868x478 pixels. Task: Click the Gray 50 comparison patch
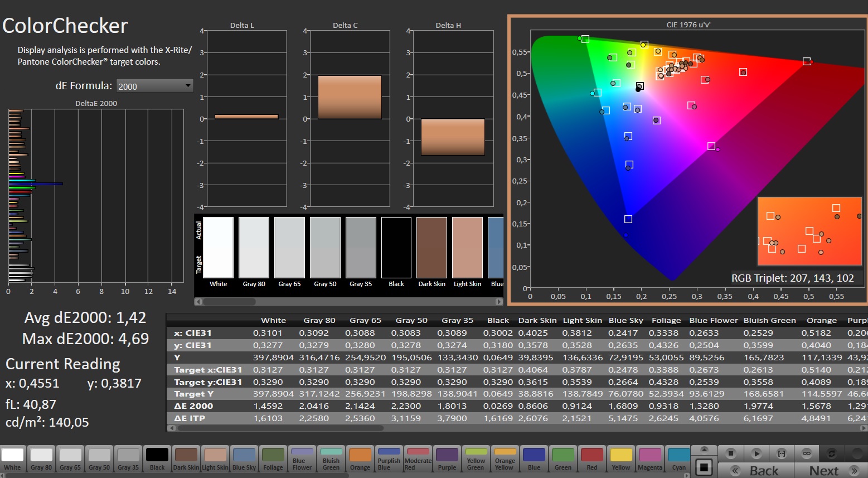click(x=326, y=248)
